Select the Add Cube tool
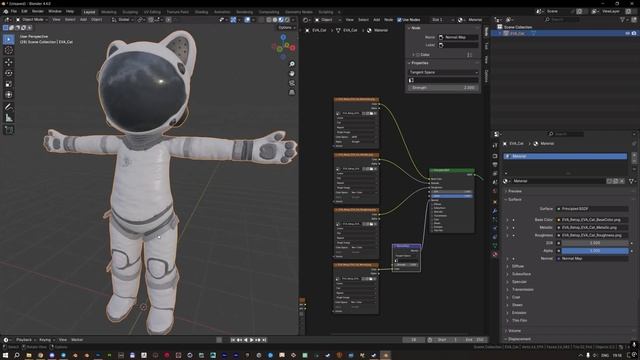640x360 pixels. tap(9, 130)
